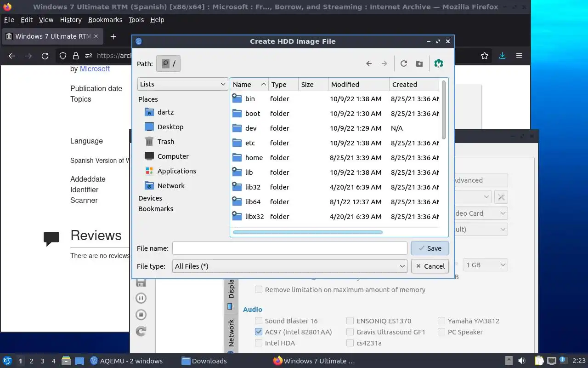Bookmark the page with the star icon
The height and width of the screenshot is (368, 588).
coord(485,56)
